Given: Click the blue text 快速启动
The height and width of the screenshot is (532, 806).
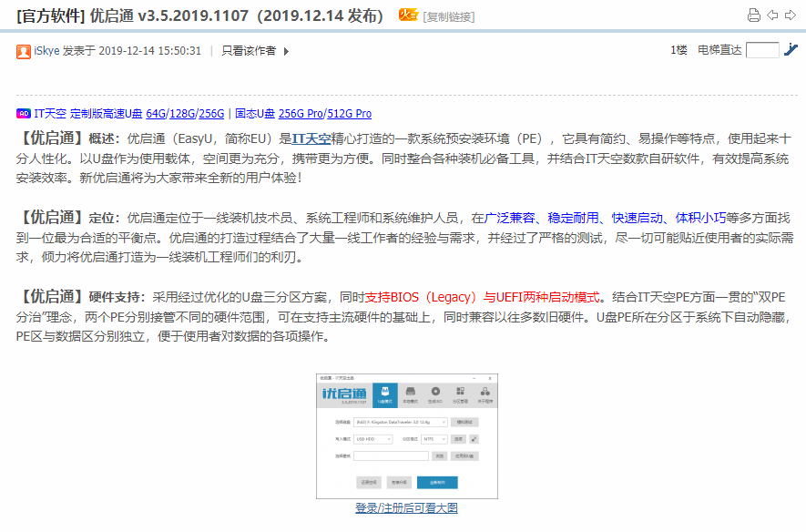Looking at the screenshot, I should [637, 218].
